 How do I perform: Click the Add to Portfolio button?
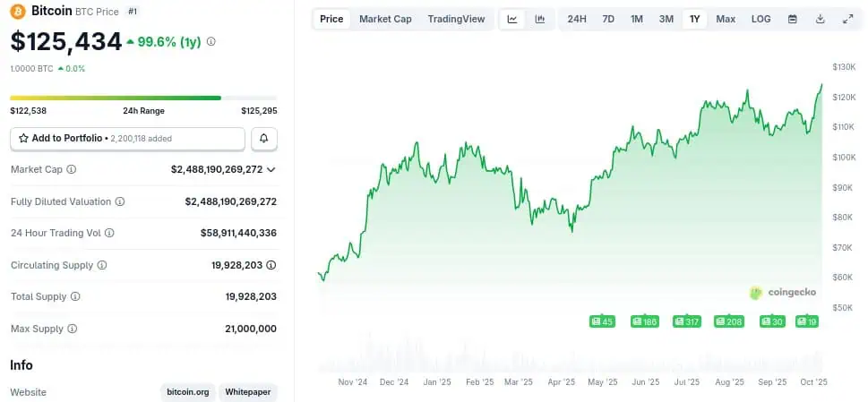tap(127, 139)
